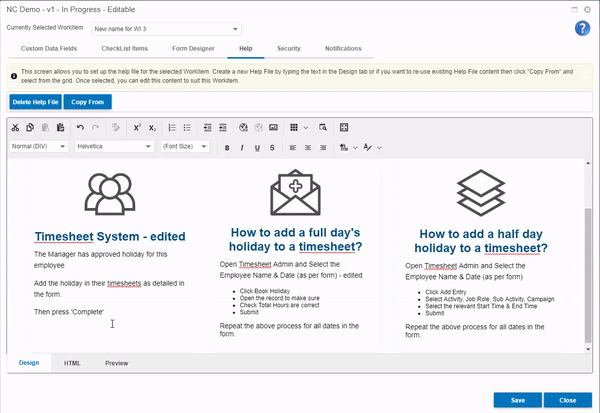Click the 'Timesheet System - edited' heading
Image resolution: width=600 pixels, height=413 pixels.
point(110,237)
